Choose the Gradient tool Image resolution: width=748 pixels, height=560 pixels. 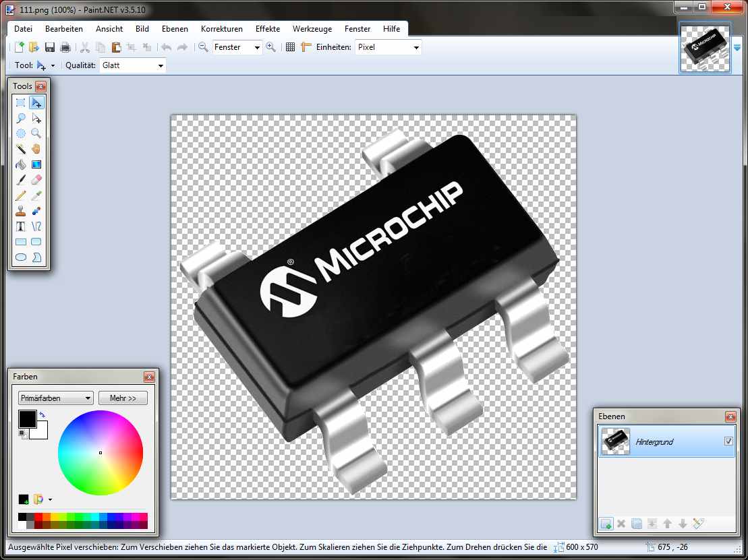click(x=36, y=164)
